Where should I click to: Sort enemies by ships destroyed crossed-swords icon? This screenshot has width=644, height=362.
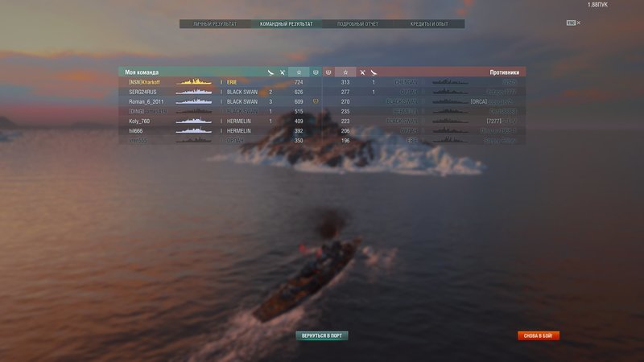pyautogui.click(x=362, y=72)
